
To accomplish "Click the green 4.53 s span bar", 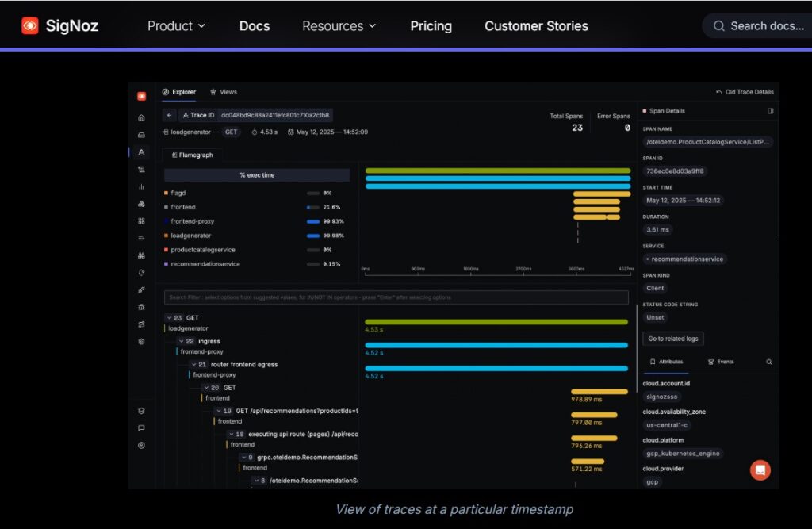I will [x=496, y=322].
